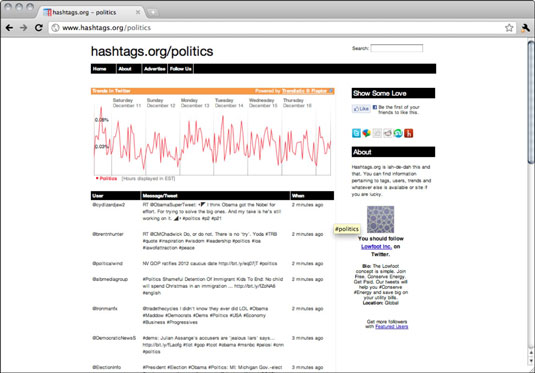Bookmark this page with the star icon
This screenshot has width=535, height=373.
509,28
